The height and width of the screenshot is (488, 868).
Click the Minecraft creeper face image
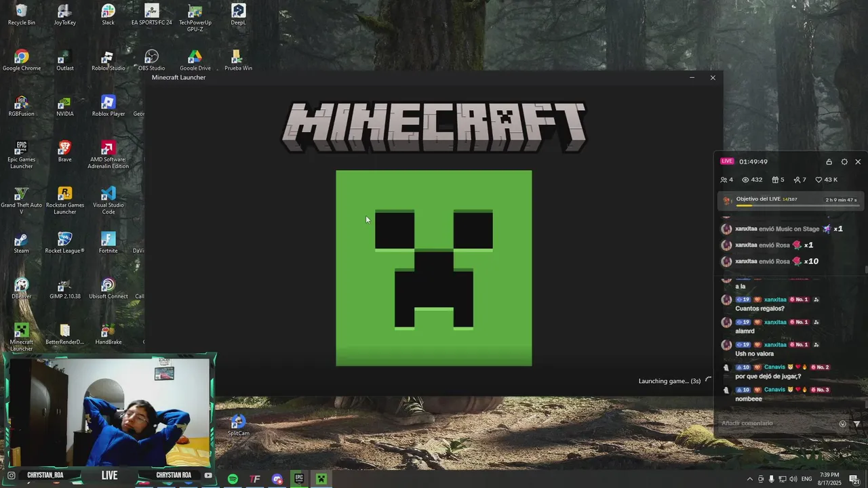[434, 268]
